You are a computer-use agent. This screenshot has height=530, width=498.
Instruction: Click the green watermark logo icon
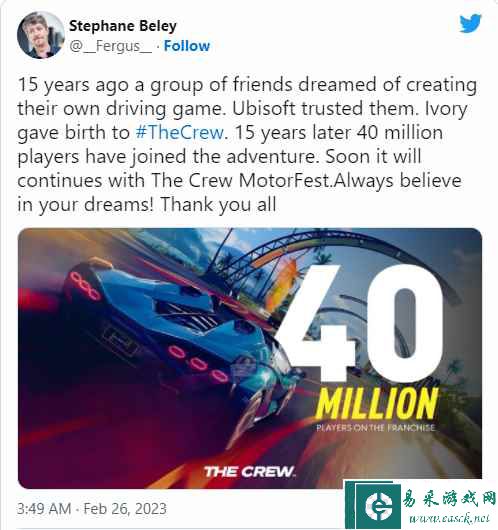tap(378, 506)
